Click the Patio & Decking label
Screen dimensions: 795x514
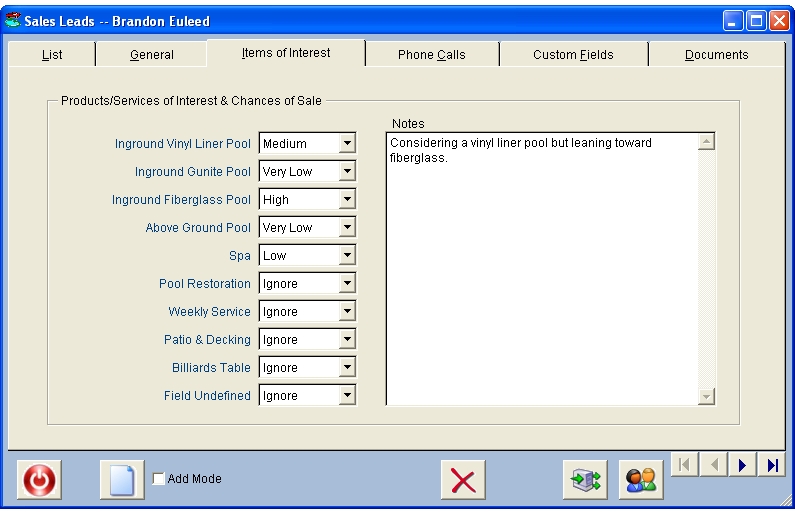click(207, 339)
